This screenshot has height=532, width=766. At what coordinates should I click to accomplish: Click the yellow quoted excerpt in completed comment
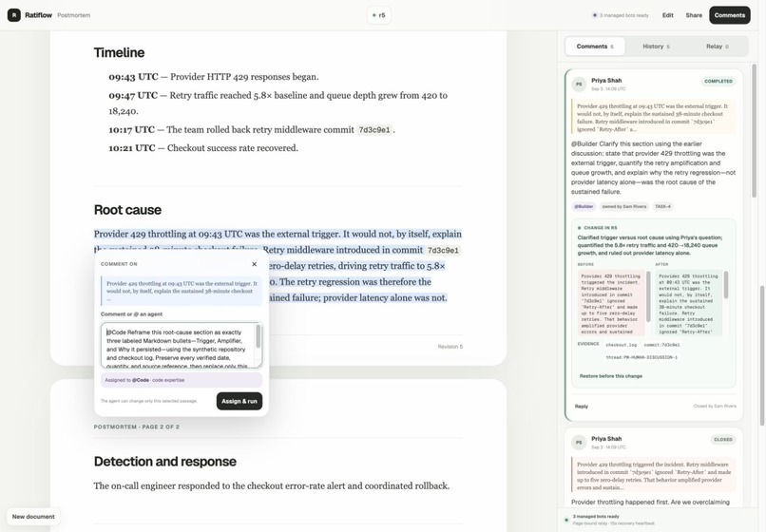click(653, 117)
